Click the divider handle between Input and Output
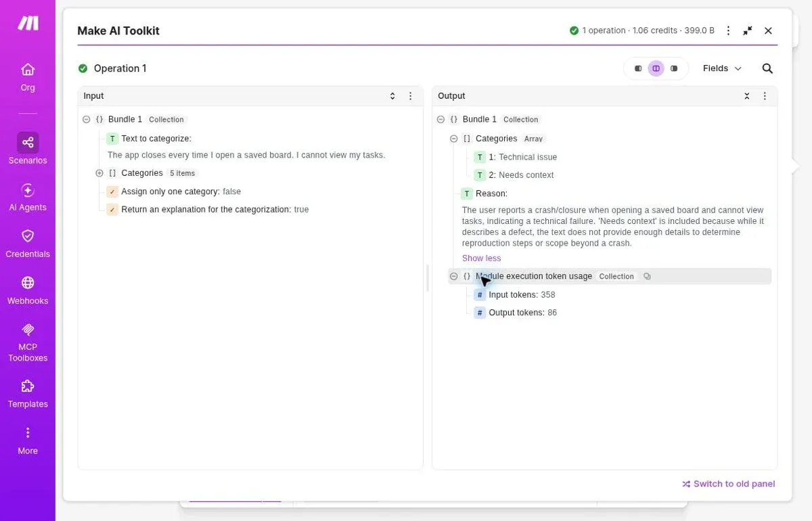This screenshot has width=812, height=521. [x=428, y=278]
